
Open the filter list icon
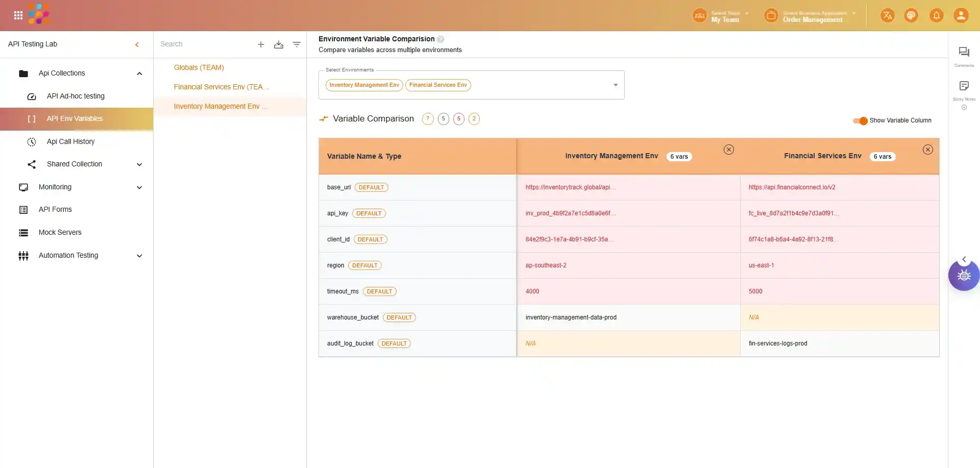297,44
